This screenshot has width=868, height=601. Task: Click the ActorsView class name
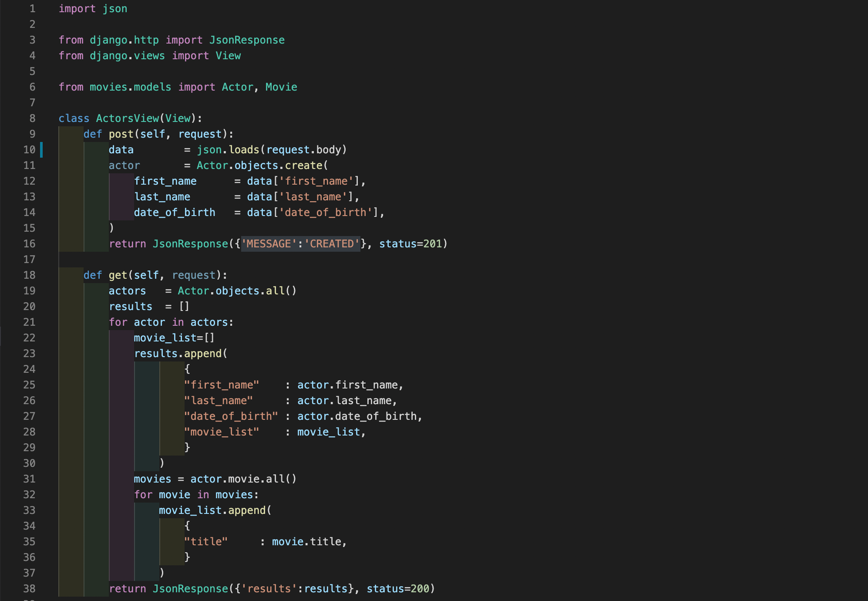127,118
